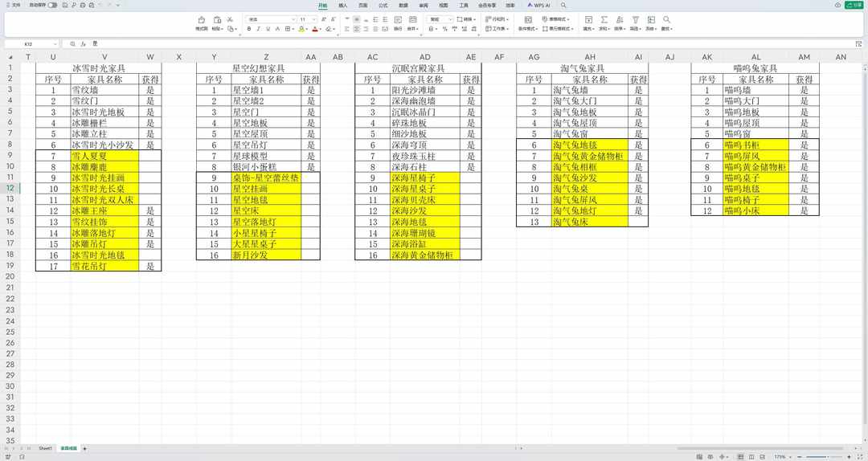
Task: Toggle the auto-save switch
Action: click(52, 5)
